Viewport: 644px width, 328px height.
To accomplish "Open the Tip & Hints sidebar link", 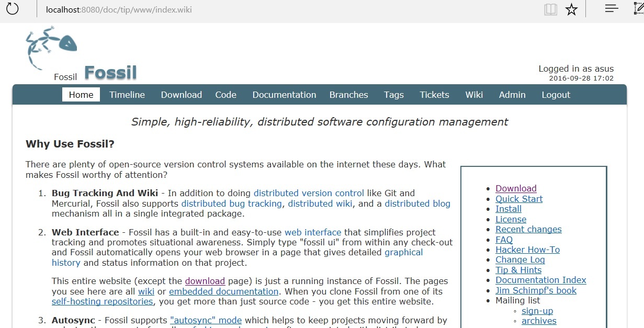I will point(519,270).
